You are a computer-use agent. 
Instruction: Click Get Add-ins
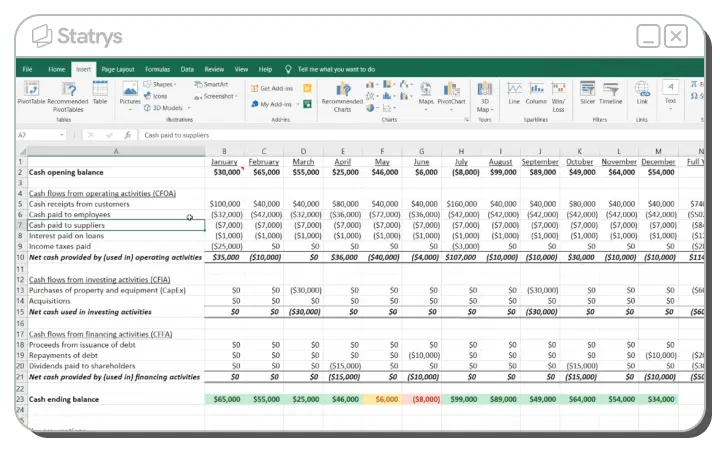272,89
